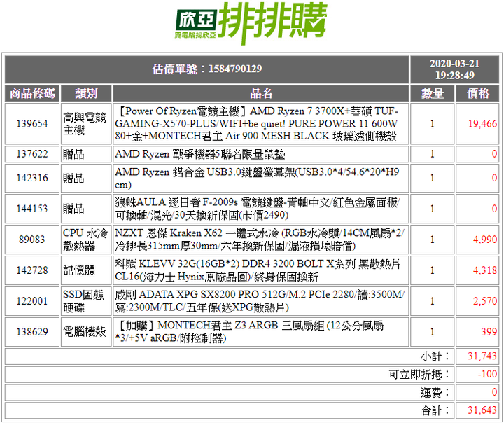Click the 合計 label
The height and width of the screenshot is (423, 504).
click(436, 410)
